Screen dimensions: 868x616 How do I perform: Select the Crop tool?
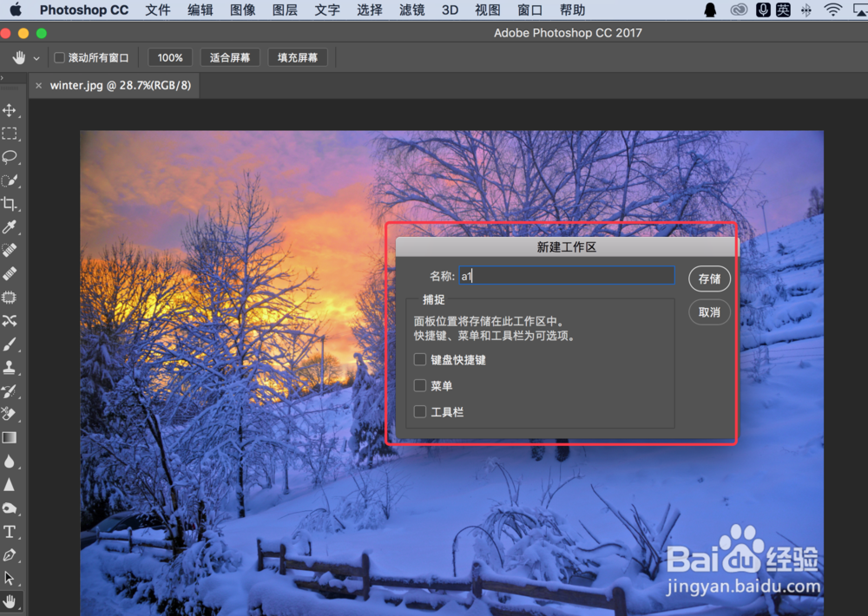tap(11, 204)
